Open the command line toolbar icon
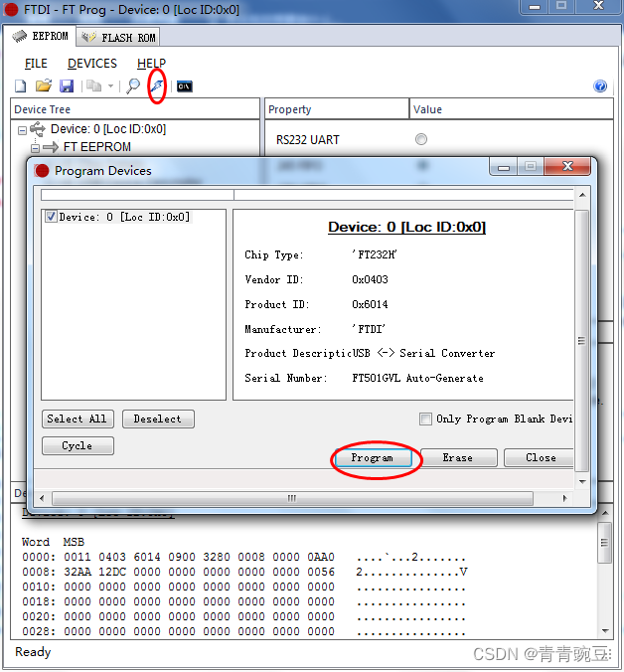The width and height of the screenshot is (624, 672). (185, 86)
